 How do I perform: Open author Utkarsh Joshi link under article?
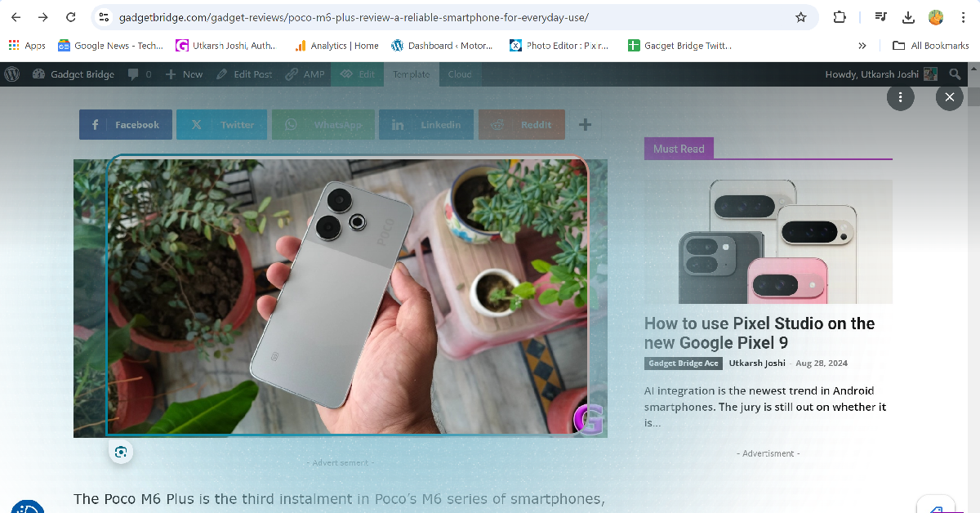[x=757, y=364]
